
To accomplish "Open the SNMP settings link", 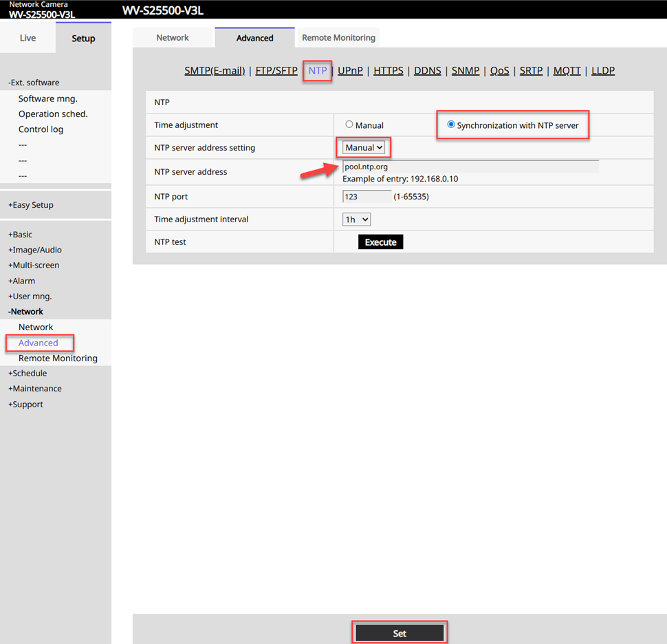I will coord(466,71).
